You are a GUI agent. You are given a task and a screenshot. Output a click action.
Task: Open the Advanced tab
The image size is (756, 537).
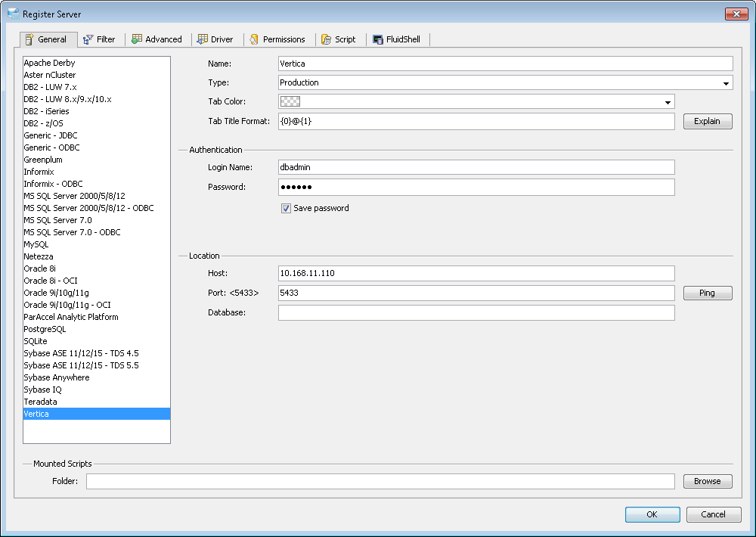[x=157, y=39]
